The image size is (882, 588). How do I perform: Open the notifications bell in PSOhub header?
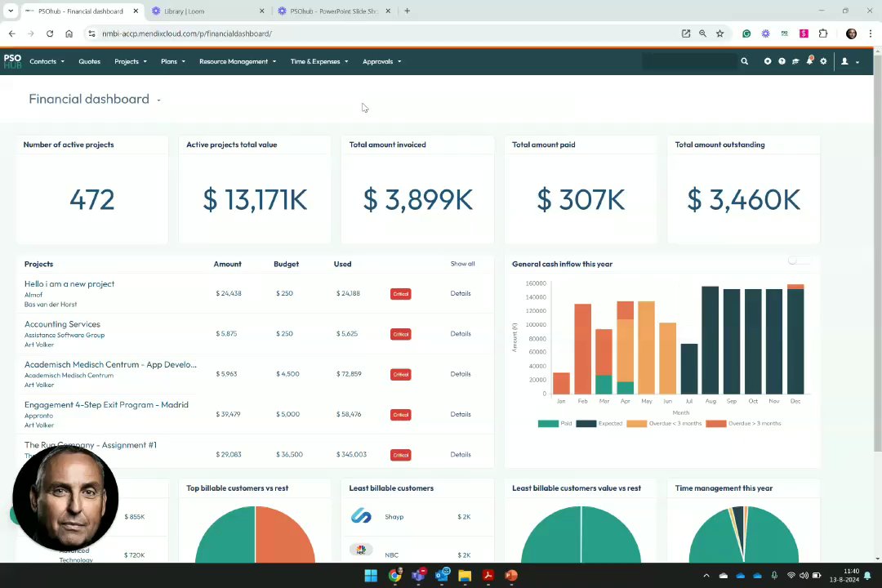(x=809, y=60)
